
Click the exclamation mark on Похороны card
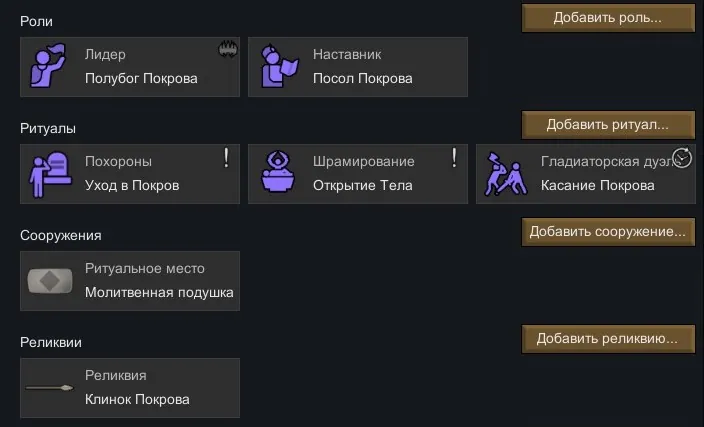(x=226, y=157)
